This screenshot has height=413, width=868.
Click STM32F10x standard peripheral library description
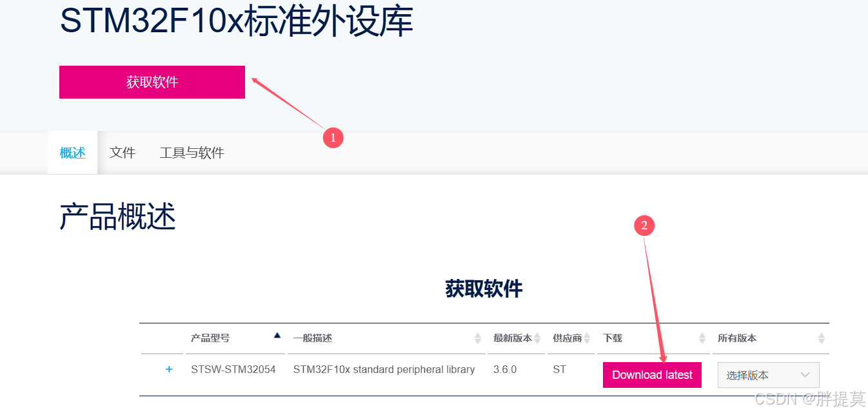click(x=384, y=370)
